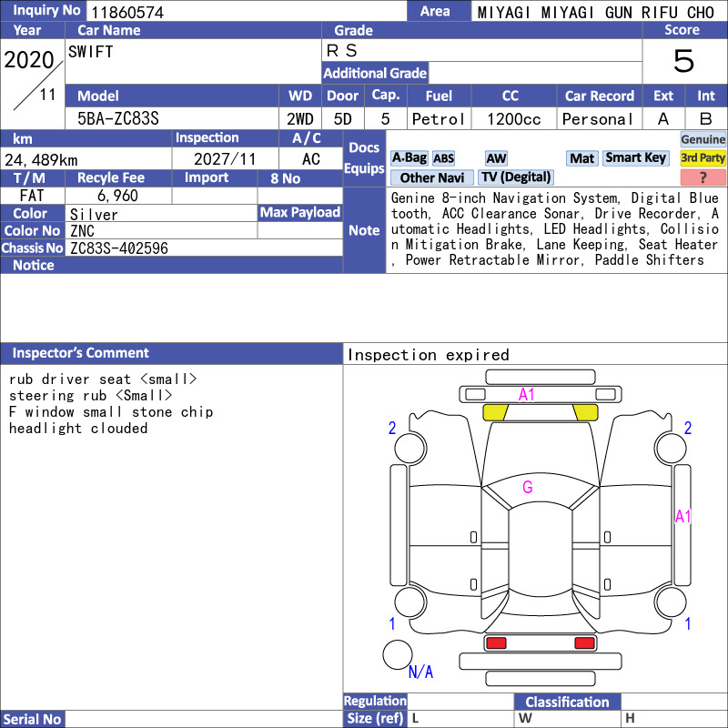Select A/C value AC
Screen dimensions: 728x728
pyautogui.click(x=310, y=159)
